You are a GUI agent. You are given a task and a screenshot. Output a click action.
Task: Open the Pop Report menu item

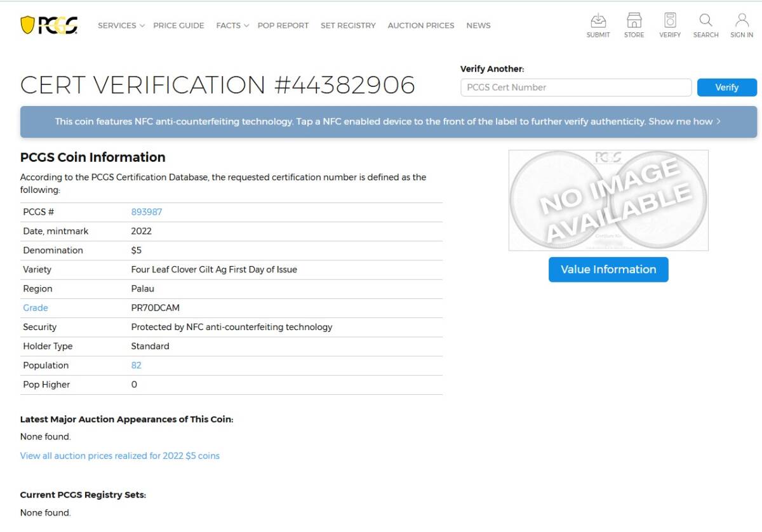(x=283, y=25)
